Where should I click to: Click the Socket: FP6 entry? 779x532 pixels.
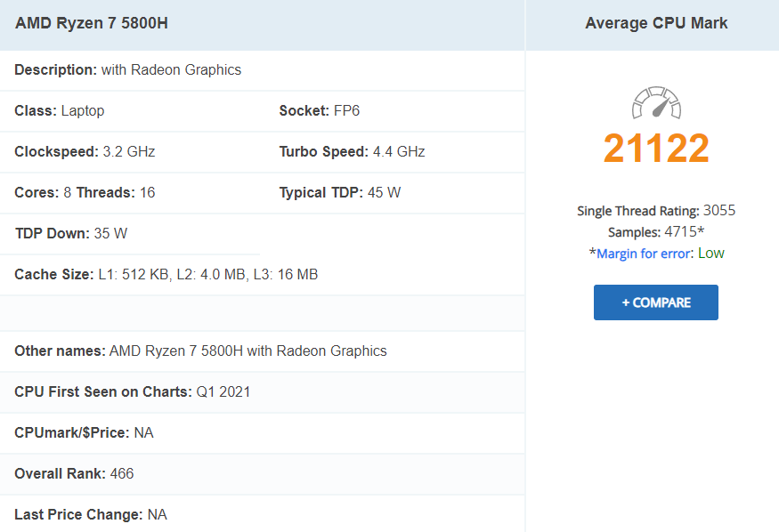pyautogui.click(x=319, y=110)
